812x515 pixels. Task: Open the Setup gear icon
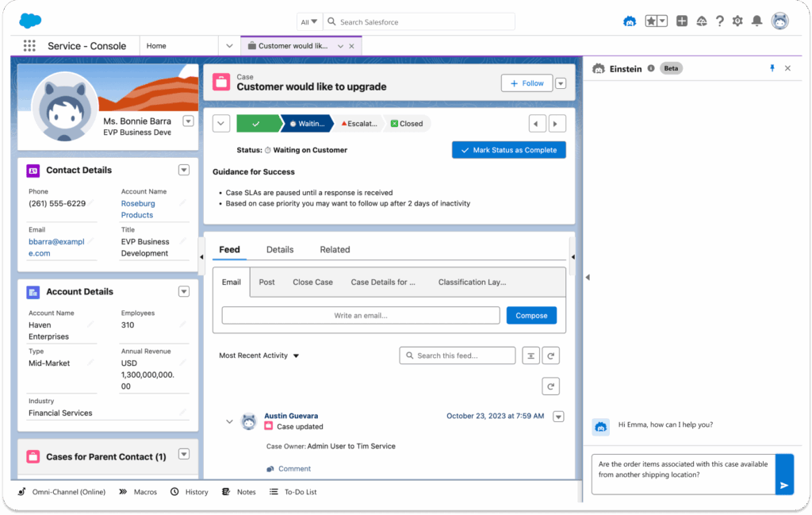737,21
